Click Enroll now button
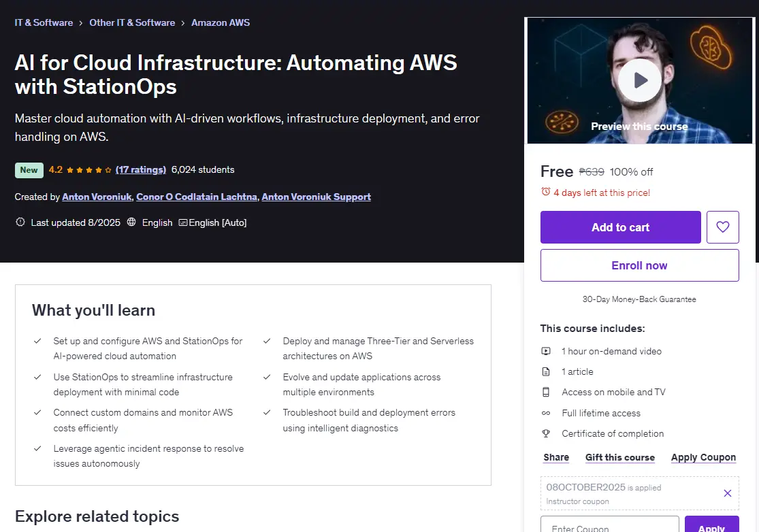The image size is (759, 532). point(639,265)
